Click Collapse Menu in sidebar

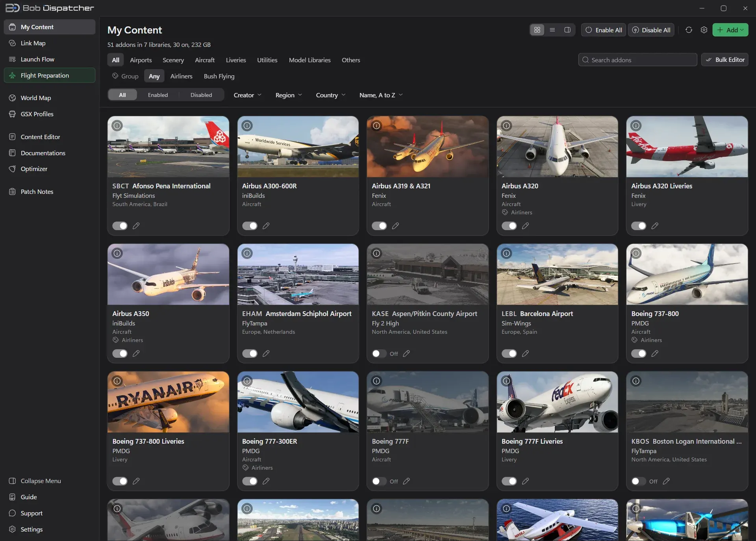[50, 481]
